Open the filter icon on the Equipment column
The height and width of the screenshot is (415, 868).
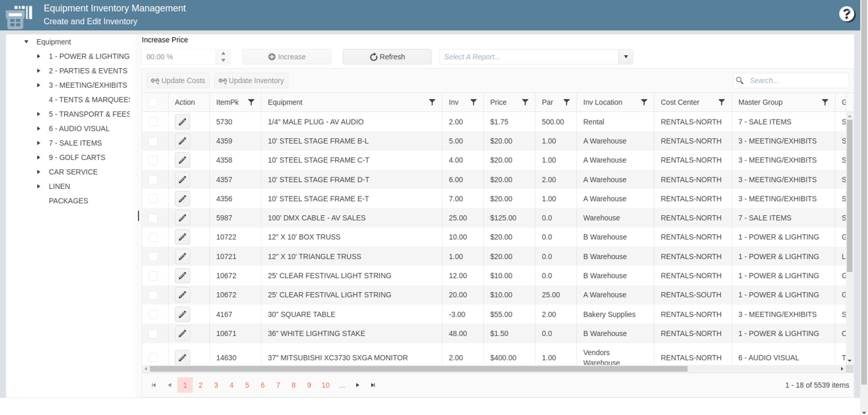[x=432, y=101]
